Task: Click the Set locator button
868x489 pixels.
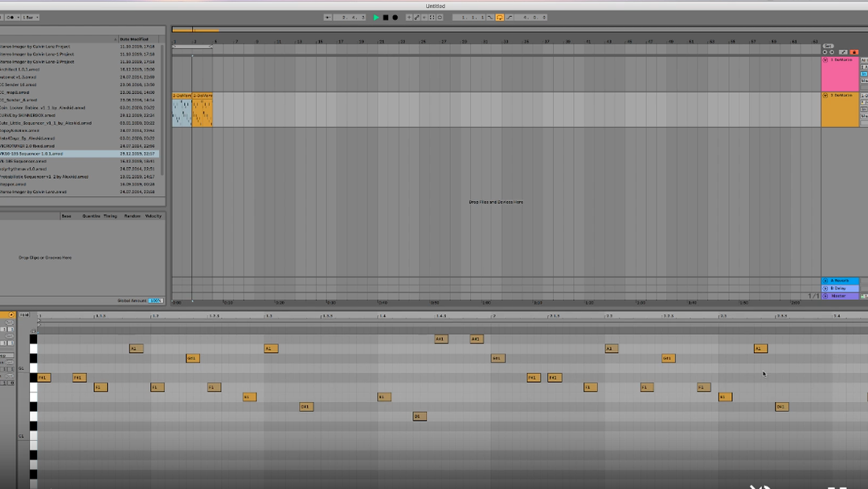Action: 828,46
